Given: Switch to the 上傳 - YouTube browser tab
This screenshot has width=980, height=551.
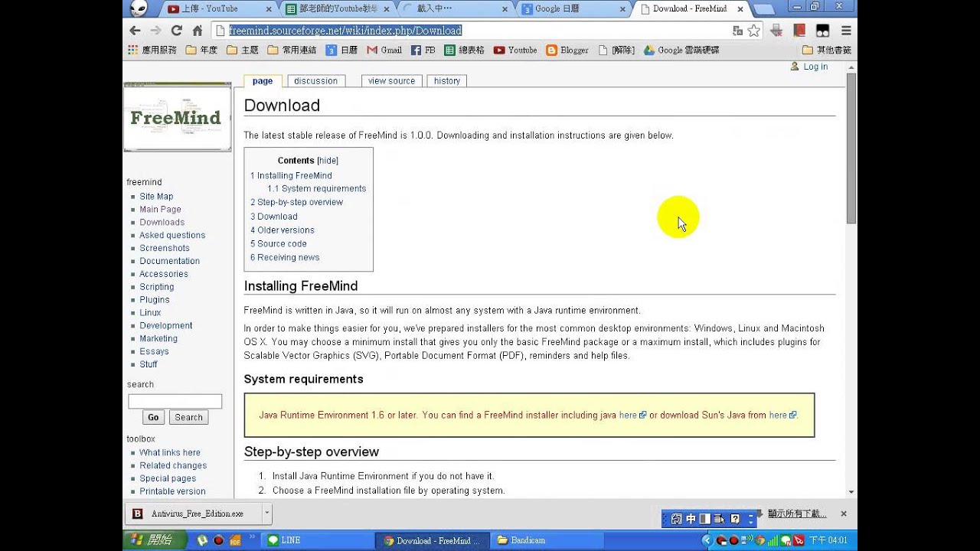Looking at the screenshot, I should click(218, 9).
